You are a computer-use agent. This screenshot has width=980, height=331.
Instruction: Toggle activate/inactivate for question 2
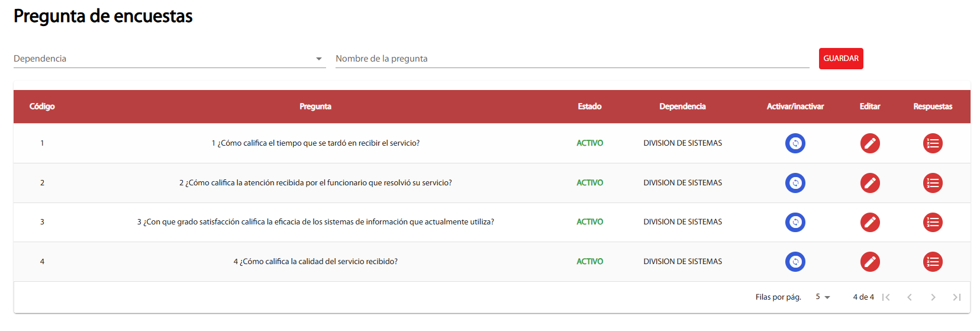(795, 183)
